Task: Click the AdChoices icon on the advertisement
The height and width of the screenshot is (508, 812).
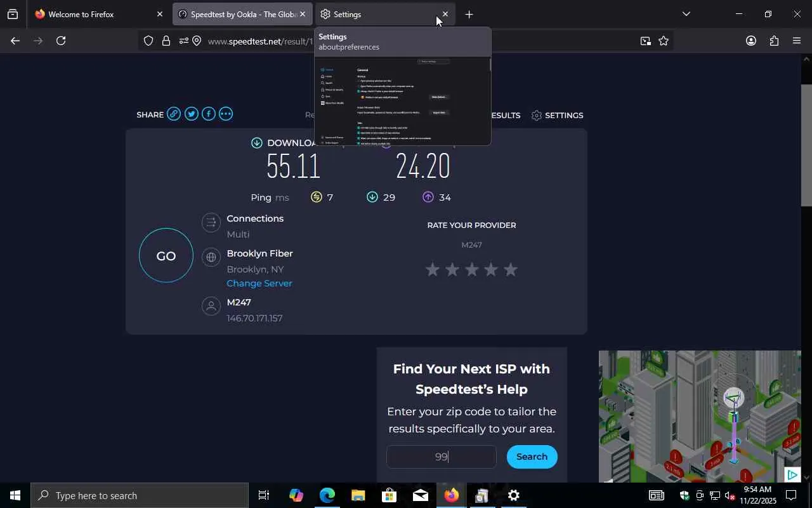Action: (x=792, y=474)
